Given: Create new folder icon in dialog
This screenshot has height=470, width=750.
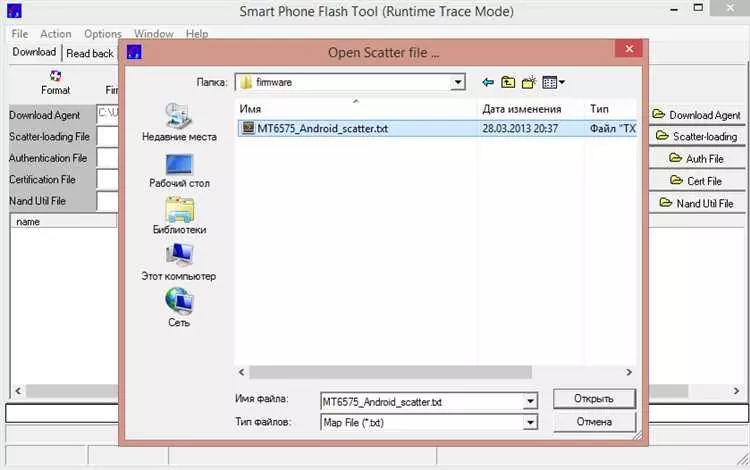Looking at the screenshot, I should pos(529,82).
